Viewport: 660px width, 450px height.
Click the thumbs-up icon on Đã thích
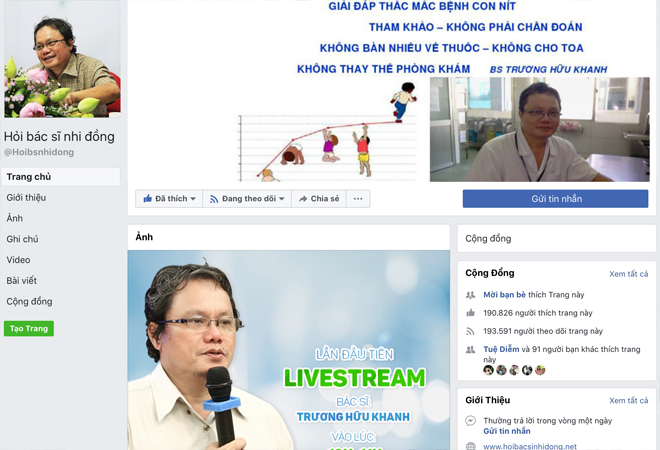pos(147,198)
